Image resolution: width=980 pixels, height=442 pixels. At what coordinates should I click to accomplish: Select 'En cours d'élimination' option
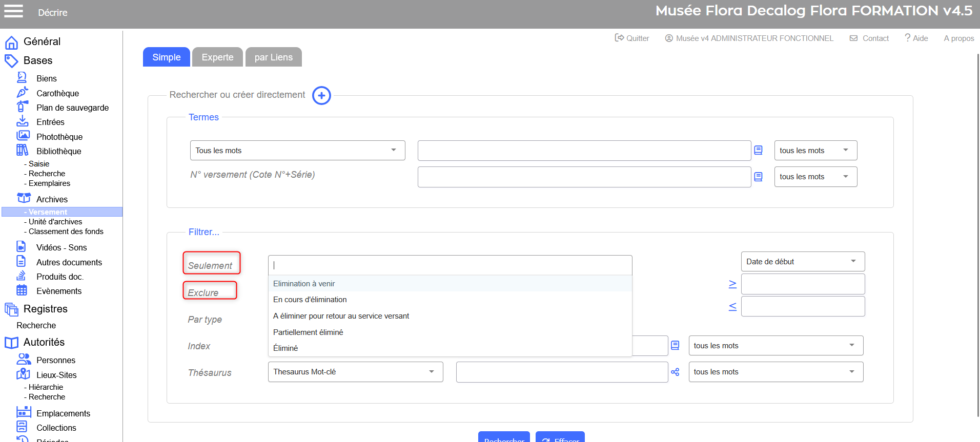click(x=310, y=300)
